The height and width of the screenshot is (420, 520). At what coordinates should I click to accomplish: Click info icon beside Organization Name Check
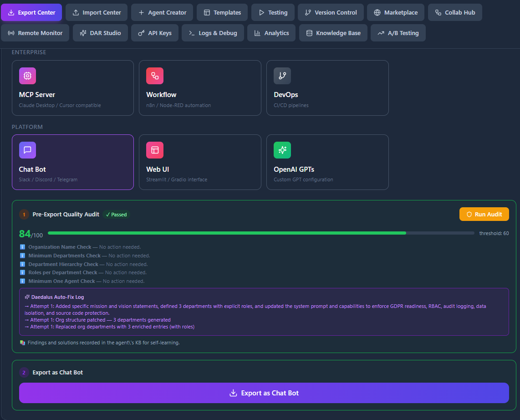click(x=23, y=247)
